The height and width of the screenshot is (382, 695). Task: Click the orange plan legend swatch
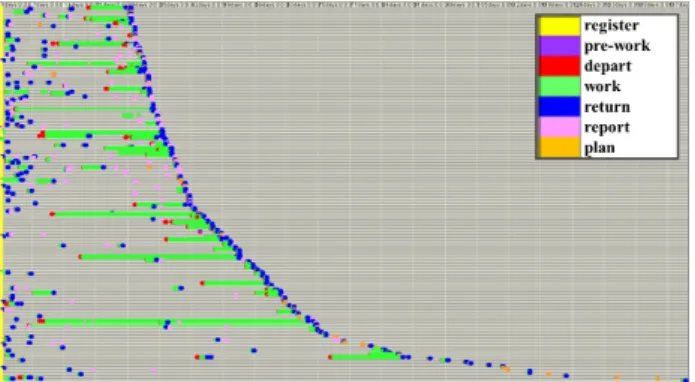point(559,147)
